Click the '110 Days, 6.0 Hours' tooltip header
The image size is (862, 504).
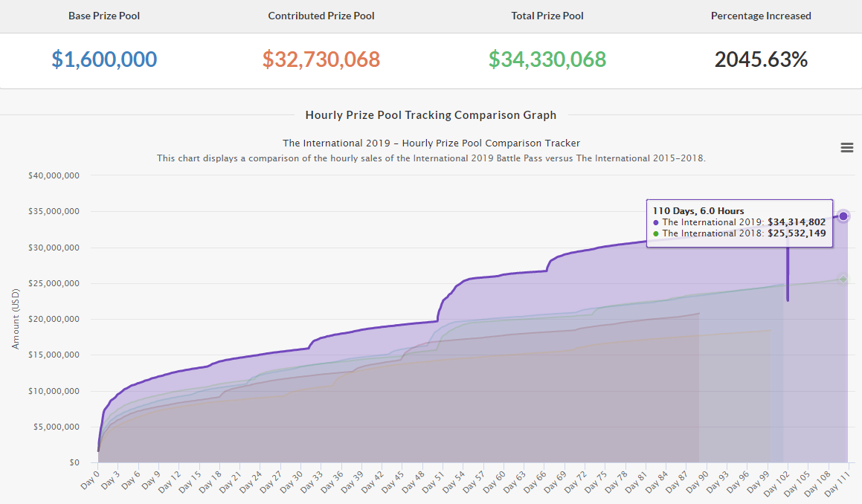[698, 211]
